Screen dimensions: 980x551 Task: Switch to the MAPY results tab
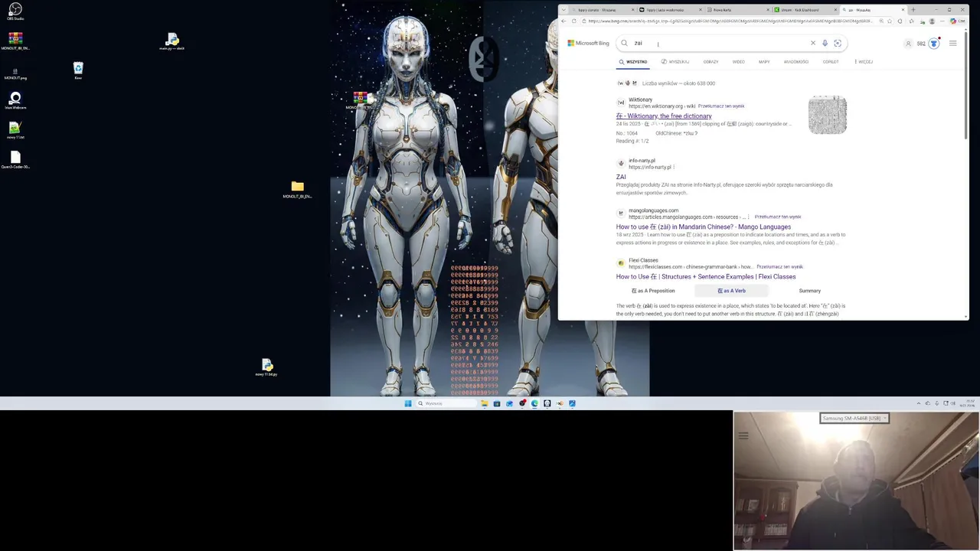click(x=764, y=62)
